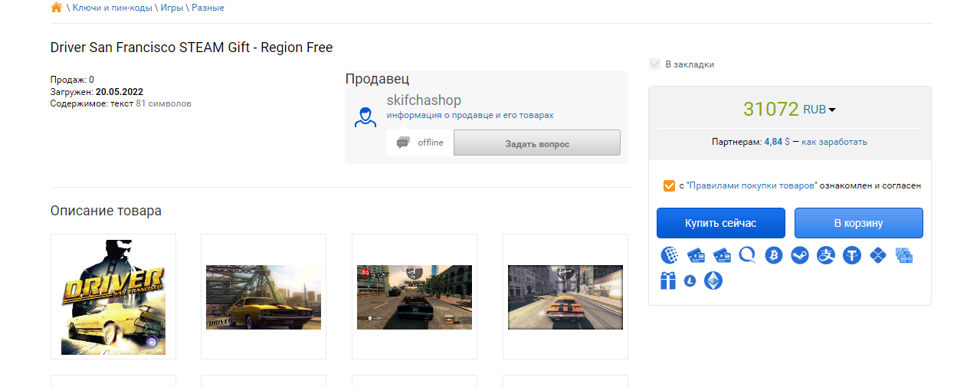This screenshot has height=387, width=980.
Task: Click the "Продаж: 0" text
Action: (72, 80)
